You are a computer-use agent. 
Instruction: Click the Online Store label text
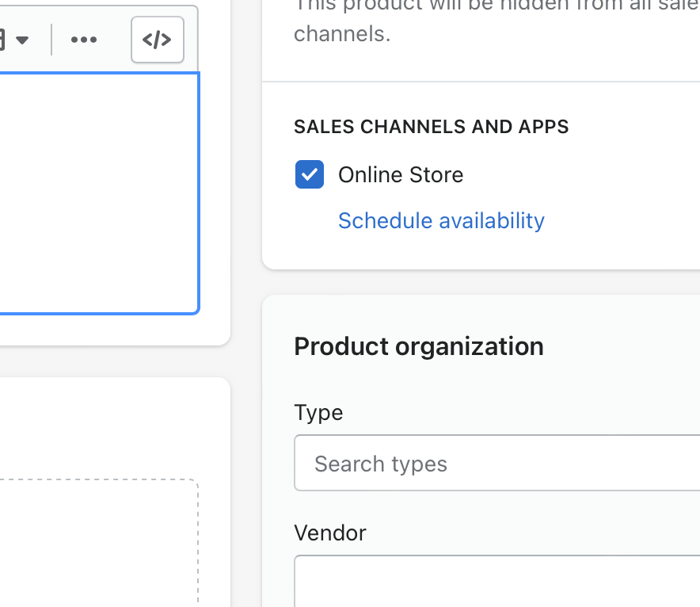401,174
